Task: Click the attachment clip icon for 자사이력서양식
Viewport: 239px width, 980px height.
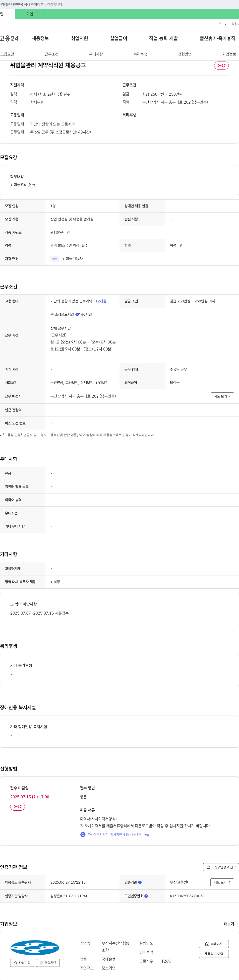Action: pos(83,835)
